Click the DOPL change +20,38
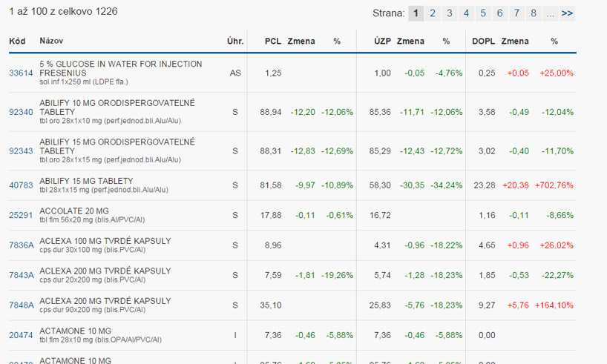607x364 pixels. click(x=516, y=185)
